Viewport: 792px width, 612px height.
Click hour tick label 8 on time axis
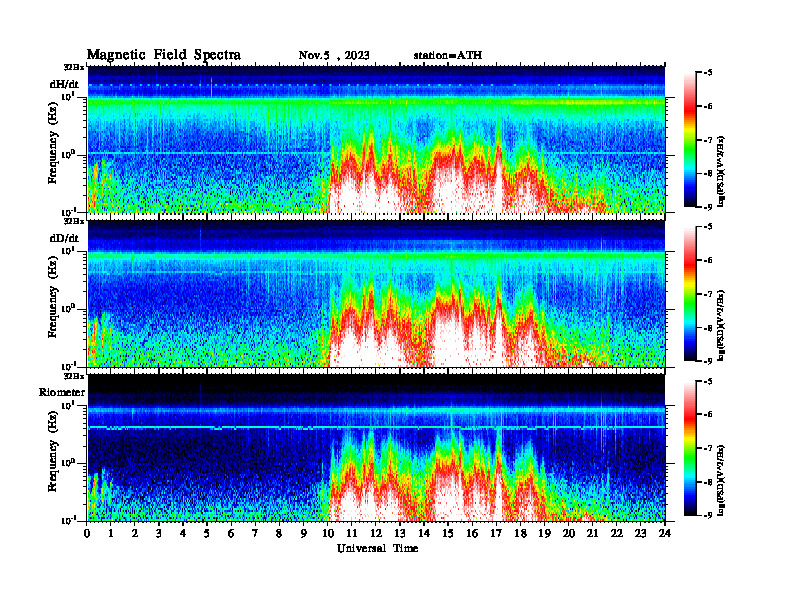(x=280, y=533)
